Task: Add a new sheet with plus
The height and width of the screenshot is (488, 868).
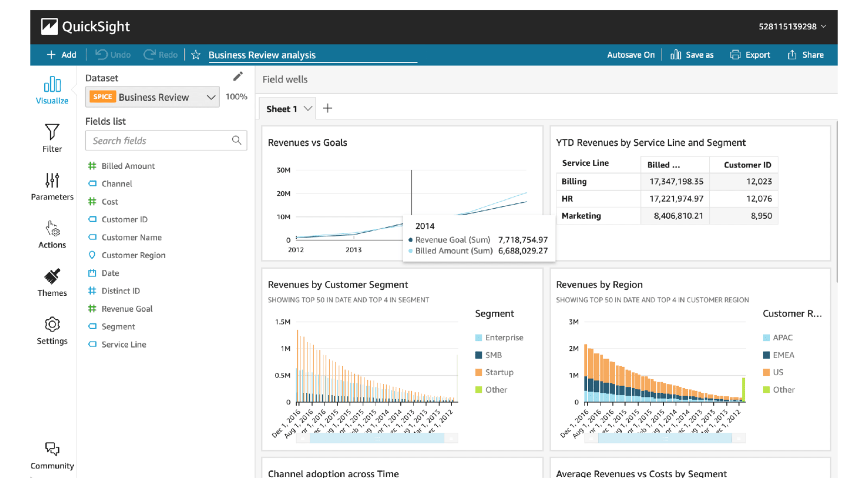Action: point(327,108)
